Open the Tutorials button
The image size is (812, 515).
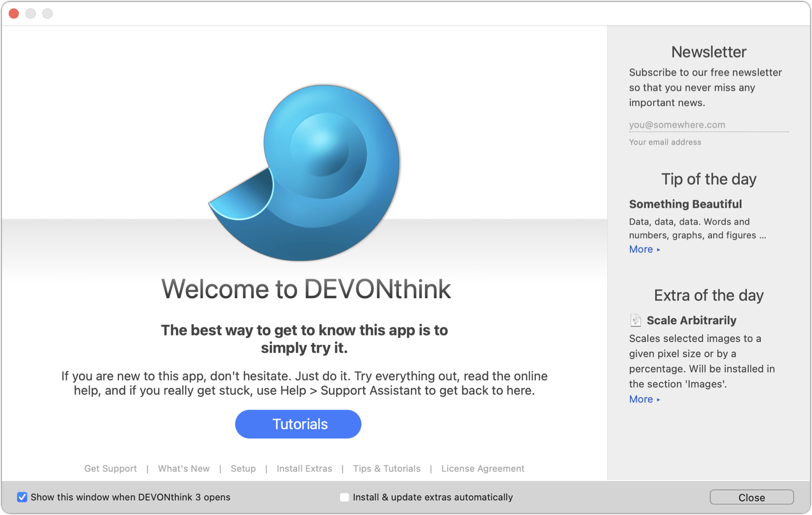[298, 424]
